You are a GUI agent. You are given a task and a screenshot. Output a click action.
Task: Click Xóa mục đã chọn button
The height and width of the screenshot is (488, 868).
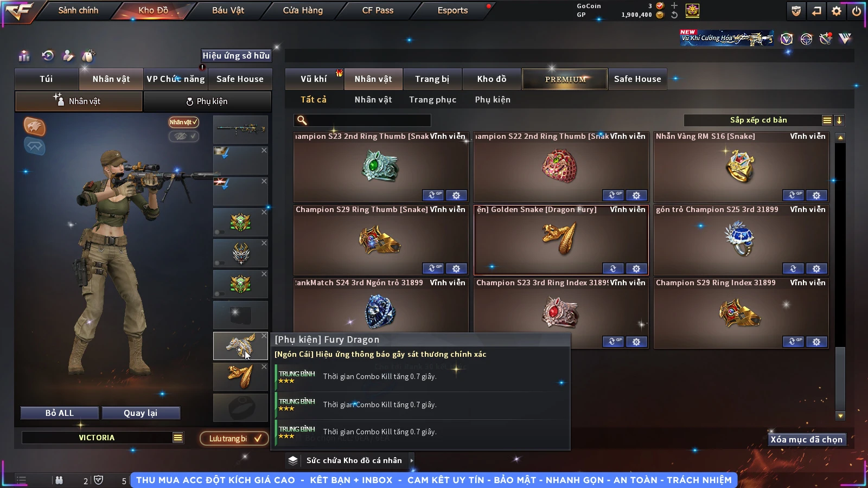click(x=807, y=439)
